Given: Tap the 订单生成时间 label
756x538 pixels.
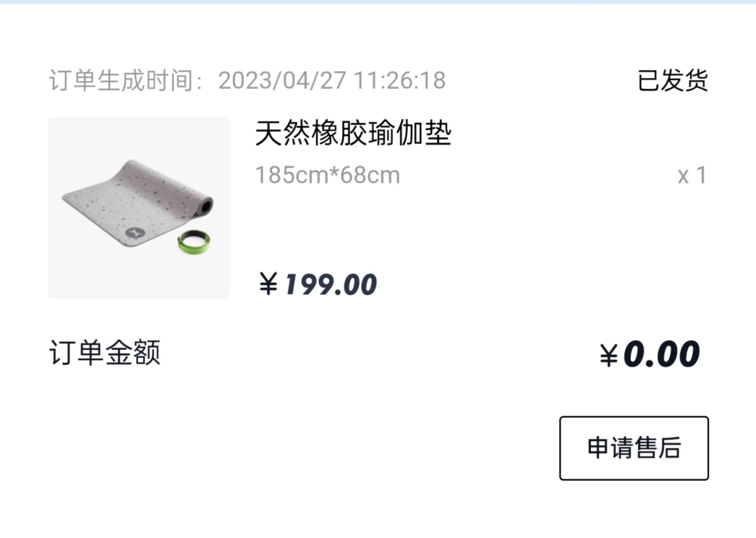Looking at the screenshot, I should [x=121, y=80].
